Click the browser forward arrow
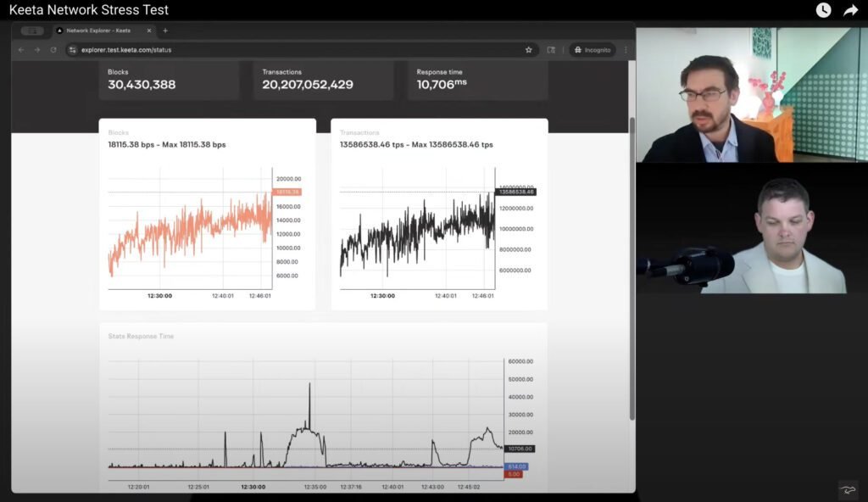The width and height of the screenshot is (868, 502). click(37, 50)
